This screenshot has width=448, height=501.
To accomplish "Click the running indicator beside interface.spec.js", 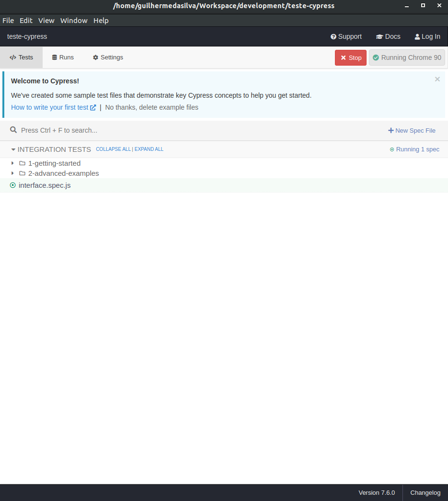I will 13,185.
